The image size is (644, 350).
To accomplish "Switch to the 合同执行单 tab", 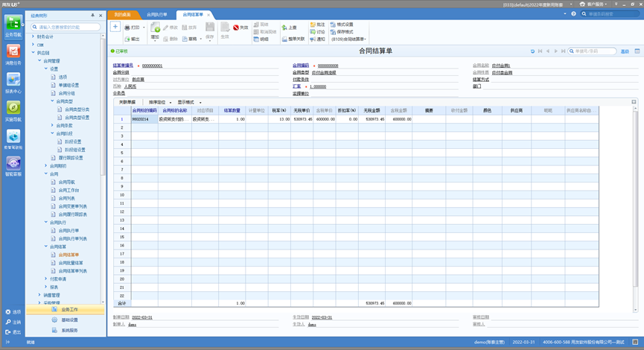I will 157,14.
